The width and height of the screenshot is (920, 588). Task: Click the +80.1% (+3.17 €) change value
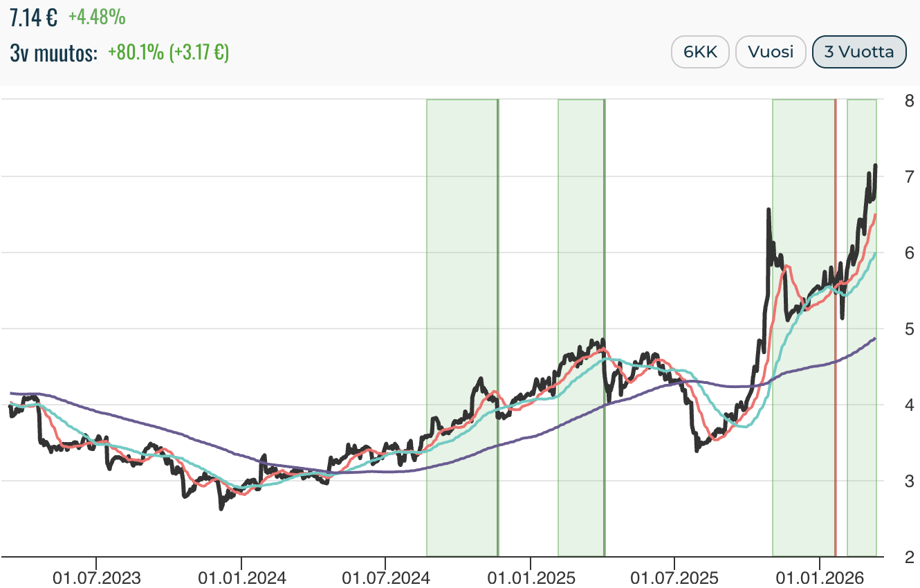168,53
